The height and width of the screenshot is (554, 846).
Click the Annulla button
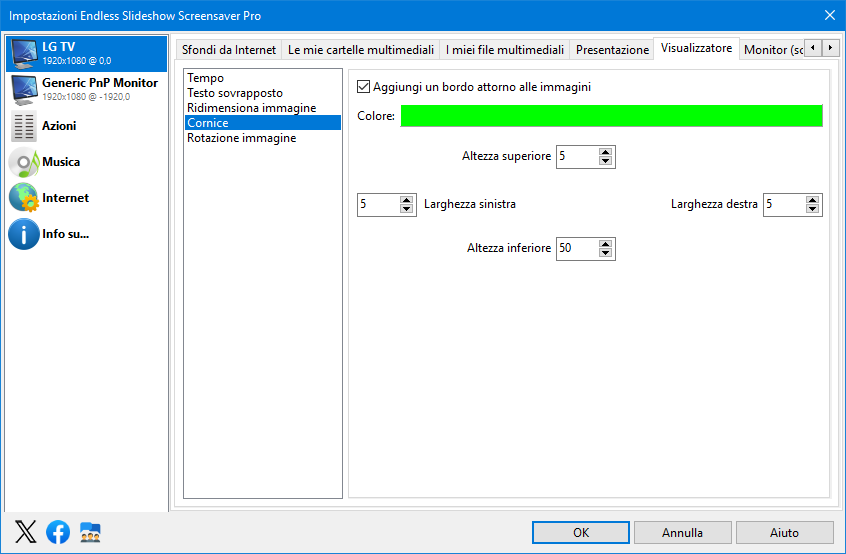[683, 532]
